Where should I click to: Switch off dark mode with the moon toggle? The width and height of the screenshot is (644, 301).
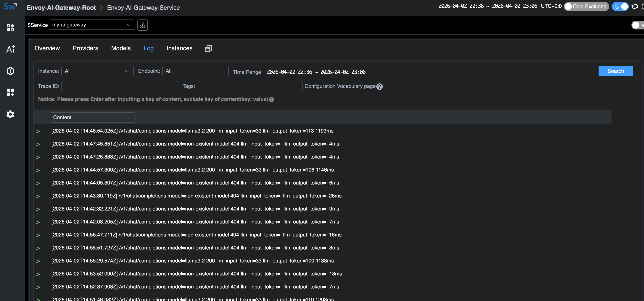pos(620,6)
